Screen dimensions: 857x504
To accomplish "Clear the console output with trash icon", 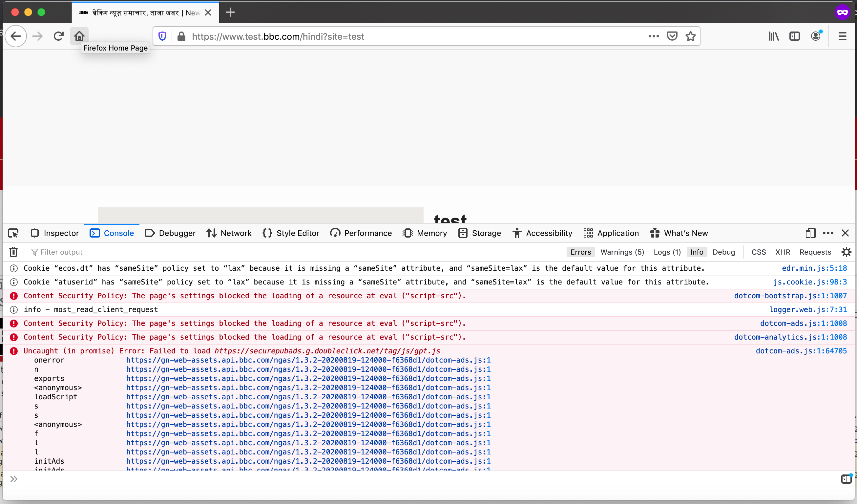I will (13, 252).
